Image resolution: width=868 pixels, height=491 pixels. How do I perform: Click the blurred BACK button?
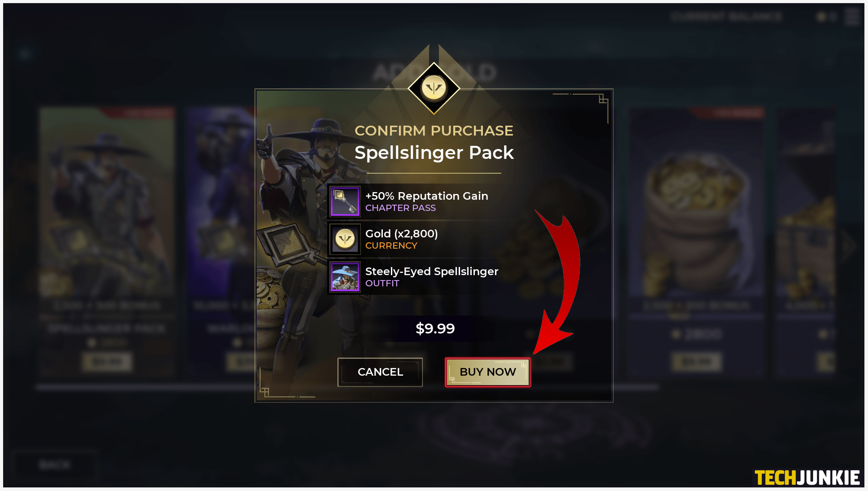coord(55,465)
